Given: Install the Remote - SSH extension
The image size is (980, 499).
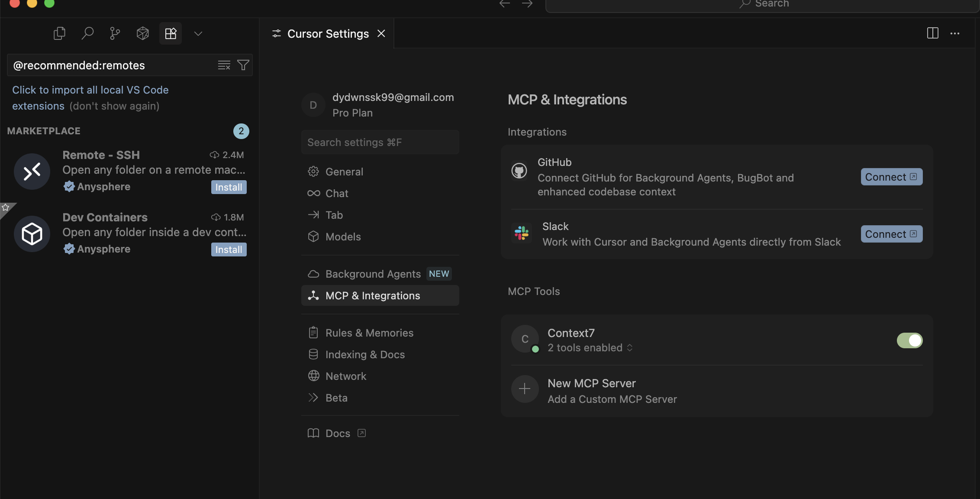Looking at the screenshot, I should click(x=229, y=187).
